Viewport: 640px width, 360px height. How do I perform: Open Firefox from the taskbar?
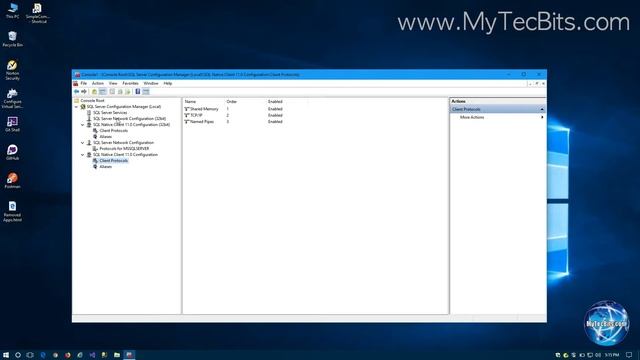point(67,355)
